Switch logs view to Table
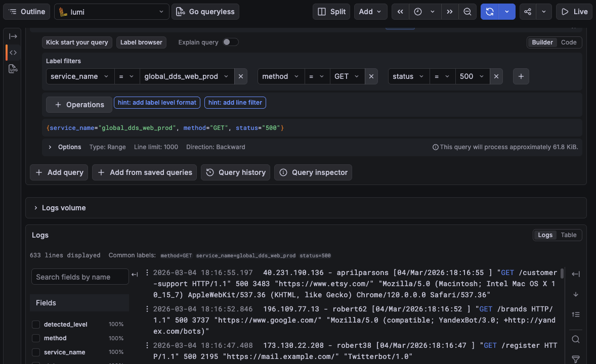Viewport: 596px width, 364px height. coord(569,235)
